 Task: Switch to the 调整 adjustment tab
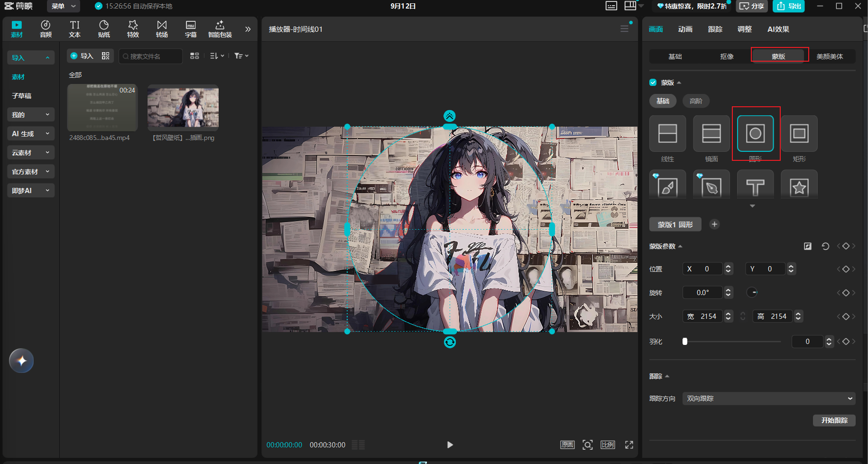(745, 29)
